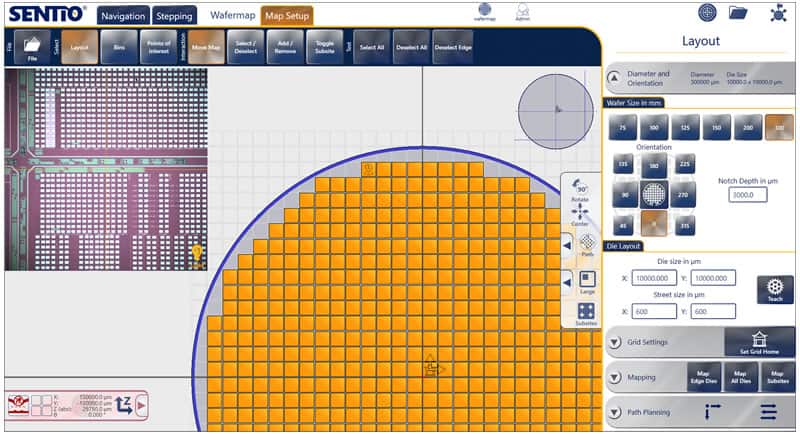Viewport: 800px width, 434px height.
Task: Click the wafermap icon in header
Action: pyautogui.click(x=484, y=11)
